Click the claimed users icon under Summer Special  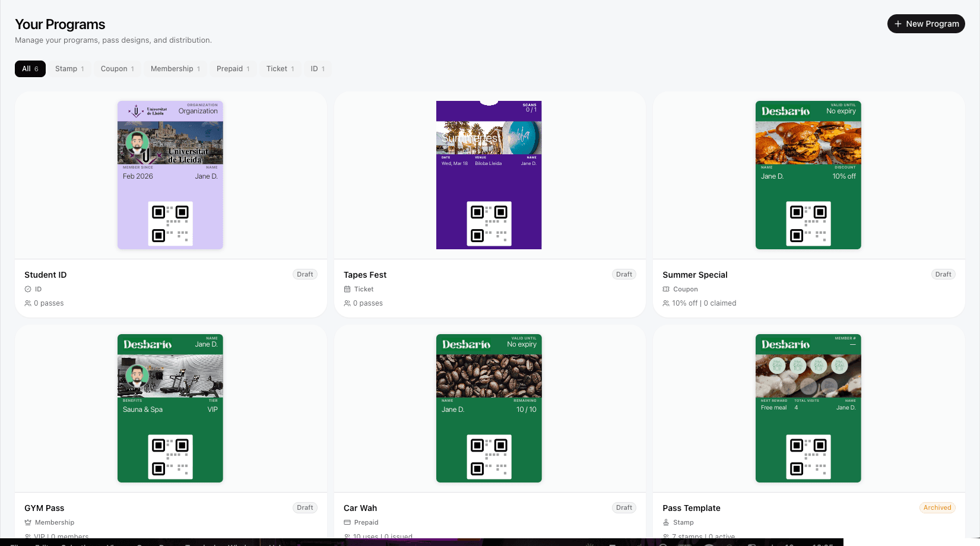[667, 303]
